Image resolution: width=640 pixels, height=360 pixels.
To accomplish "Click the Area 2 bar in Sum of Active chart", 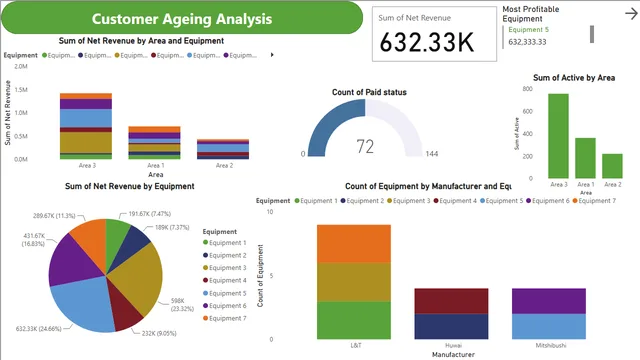I will point(612,166).
